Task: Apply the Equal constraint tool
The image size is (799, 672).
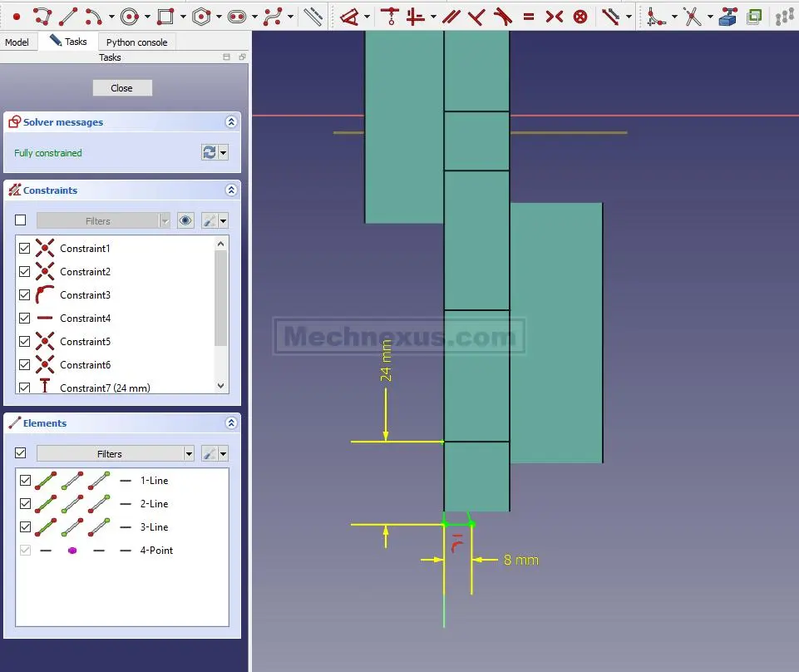Action: click(529, 16)
